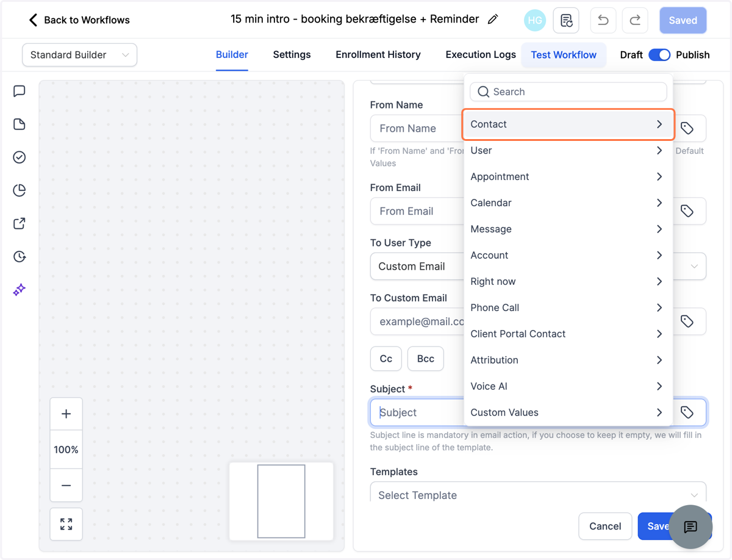Open the sticky comment icon in sidebar
Viewport: 732px width, 560px height.
tap(20, 92)
